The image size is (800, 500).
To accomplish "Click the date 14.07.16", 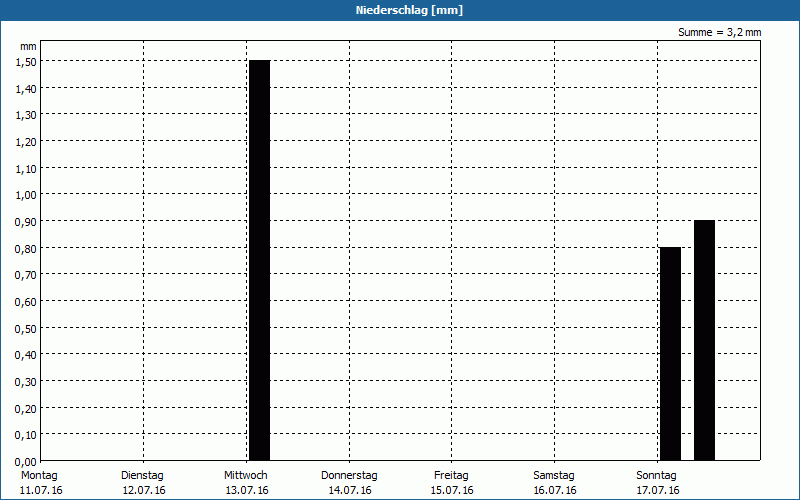I will tap(350, 491).
